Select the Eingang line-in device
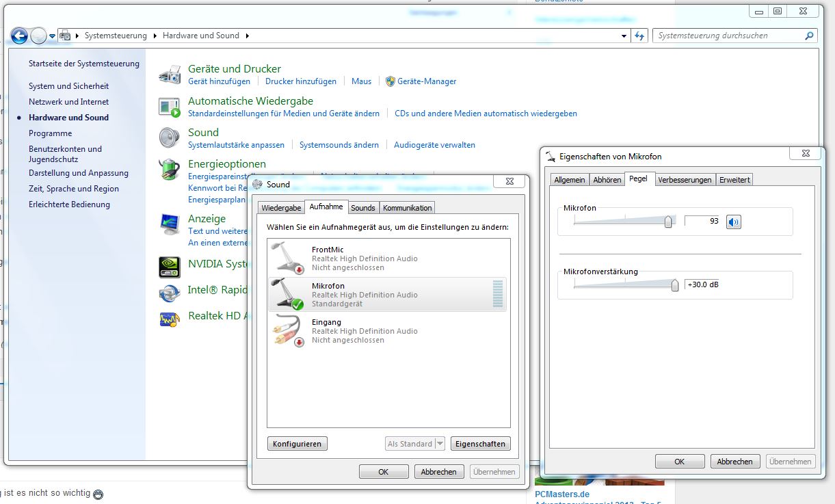The image size is (835, 504). pos(388,330)
